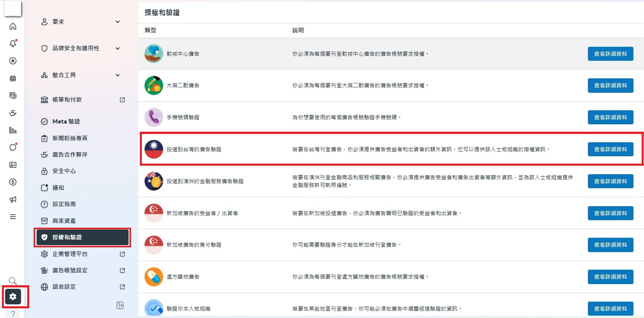This screenshot has width=644, height=318.
Task: Open the search magnifier icon
Action: pos(13,281)
